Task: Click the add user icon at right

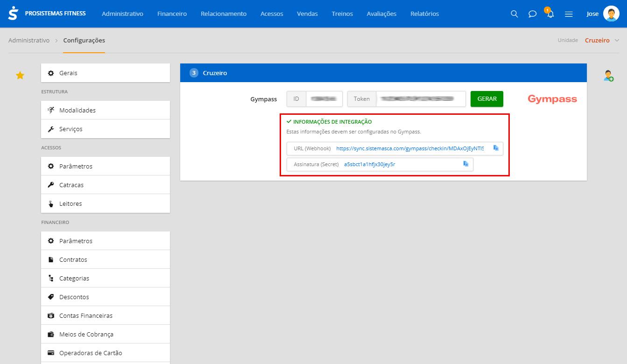Action: tap(608, 76)
